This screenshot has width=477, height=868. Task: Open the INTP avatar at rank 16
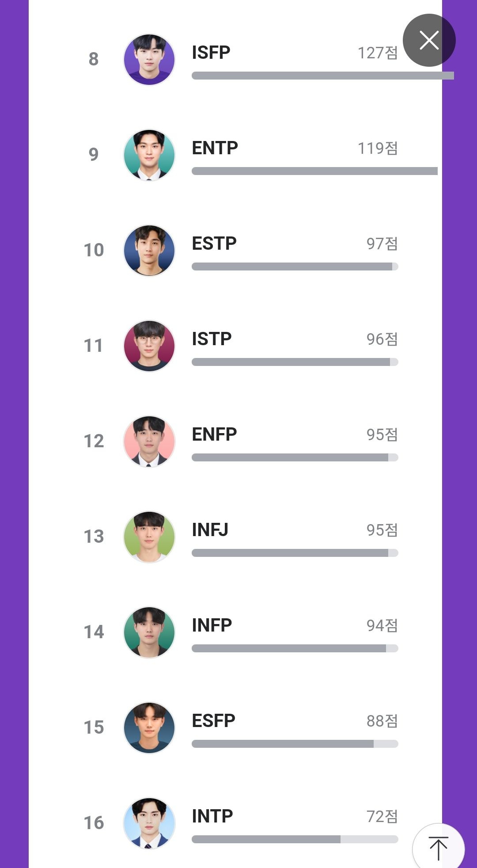(149, 823)
